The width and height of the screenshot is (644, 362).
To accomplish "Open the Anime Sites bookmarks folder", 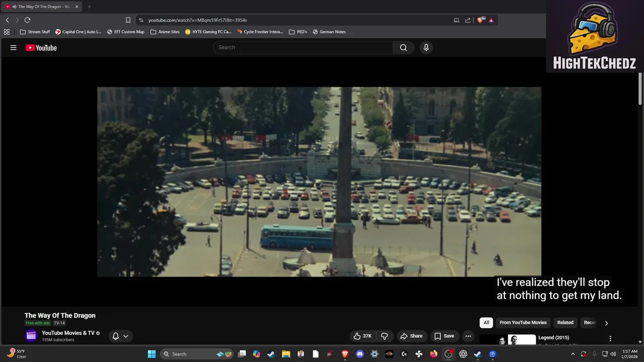I will (165, 32).
